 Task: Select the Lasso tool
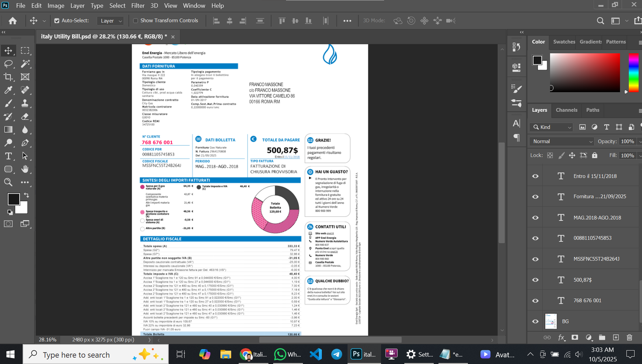tap(8, 64)
